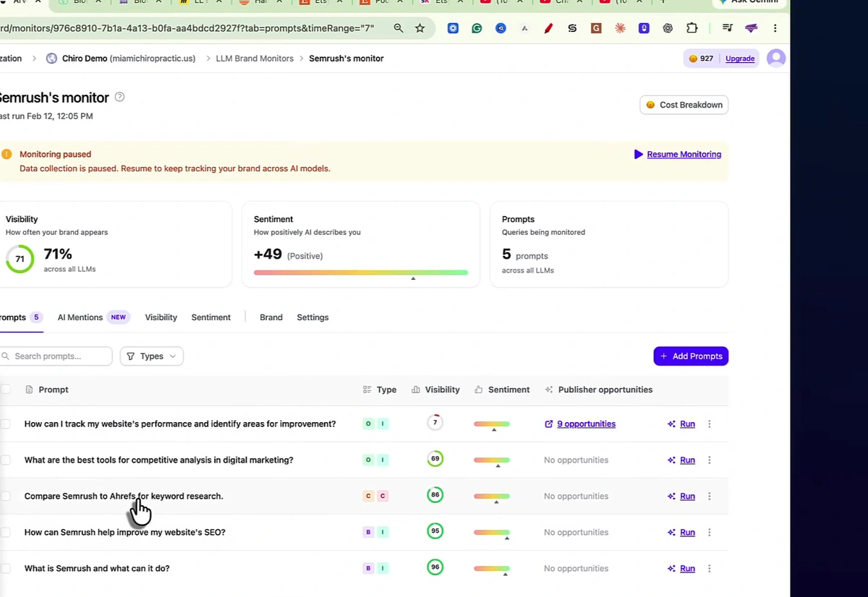Bookmark this page with the star icon
This screenshot has height=597, width=868.
pos(420,28)
